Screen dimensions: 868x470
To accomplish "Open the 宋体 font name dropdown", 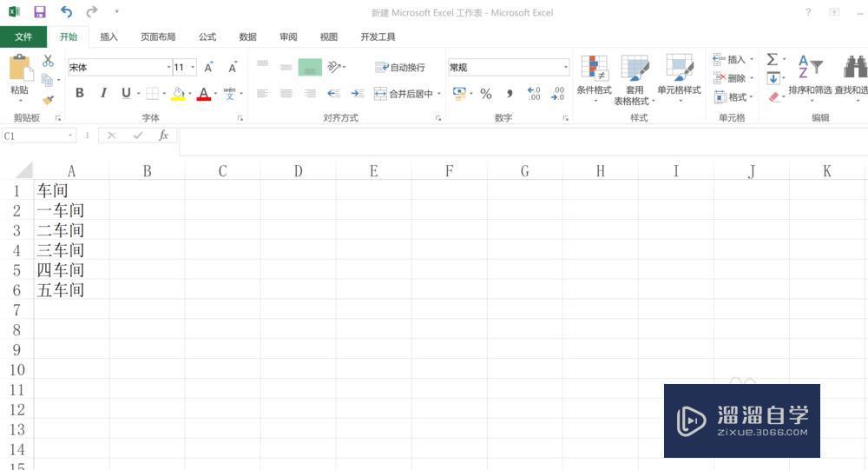I will coord(169,68).
